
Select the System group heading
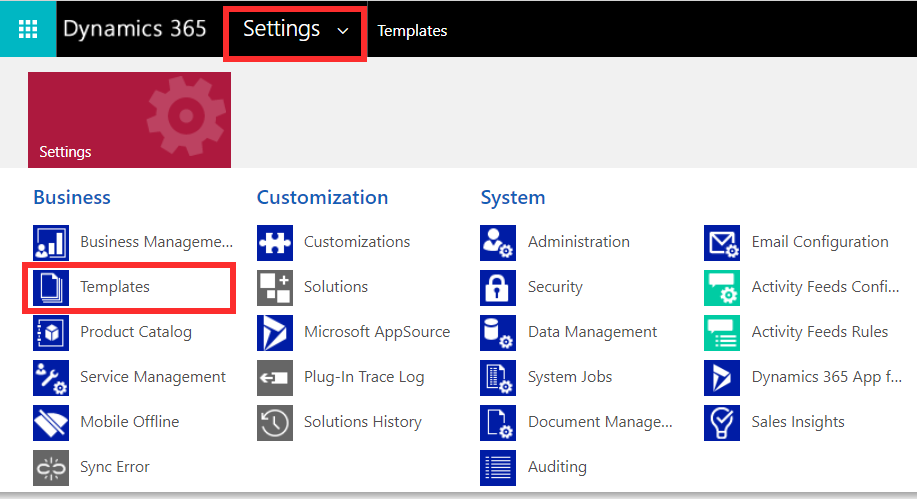tap(513, 198)
